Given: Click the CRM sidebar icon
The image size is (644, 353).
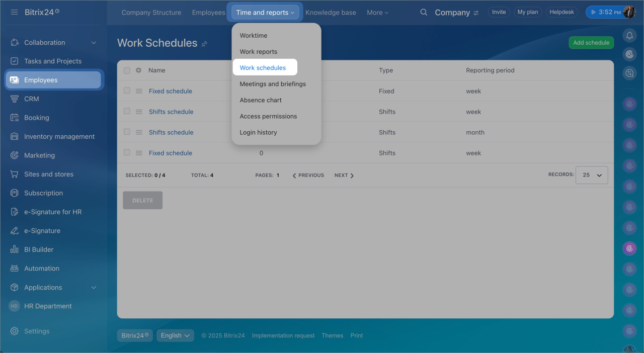Looking at the screenshot, I should (x=15, y=99).
